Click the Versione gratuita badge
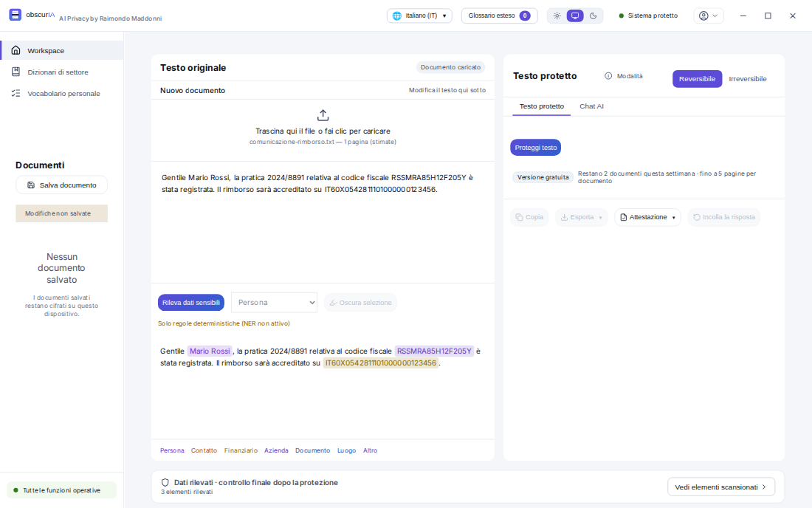Screen dimensions: 812x508 click(x=543, y=177)
